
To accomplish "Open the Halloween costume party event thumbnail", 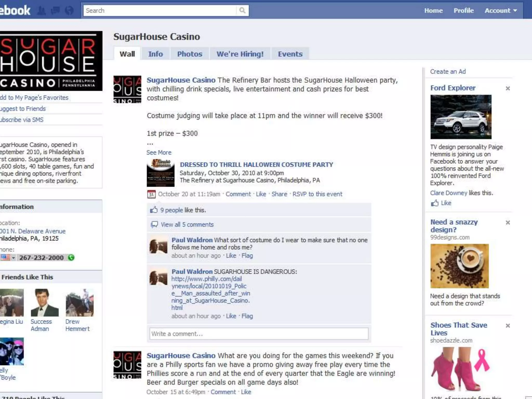I will coord(161,173).
